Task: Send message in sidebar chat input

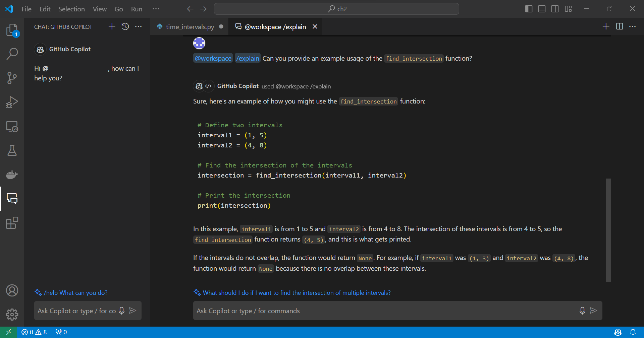Action: click(133, 311)
